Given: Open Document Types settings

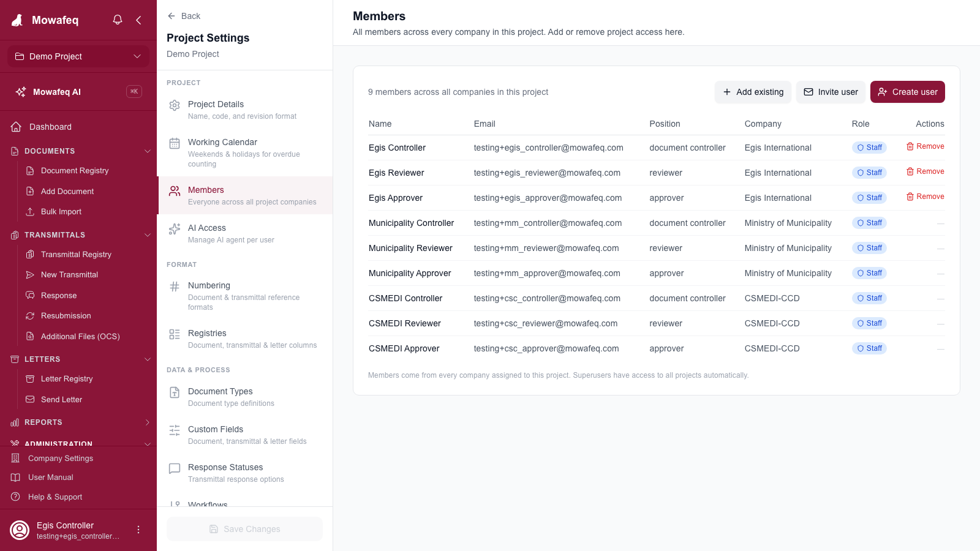Looking at the screenshot, I should (245, 397).
